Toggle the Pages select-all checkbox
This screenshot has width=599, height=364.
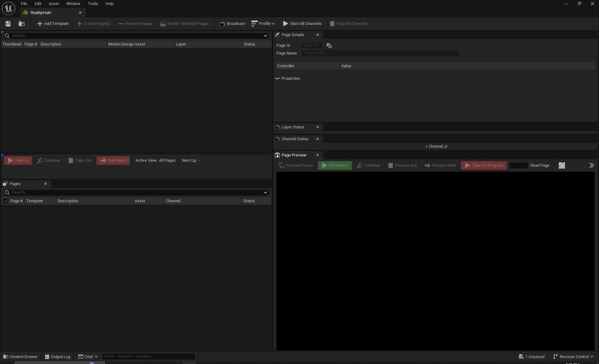pos(5,201)
